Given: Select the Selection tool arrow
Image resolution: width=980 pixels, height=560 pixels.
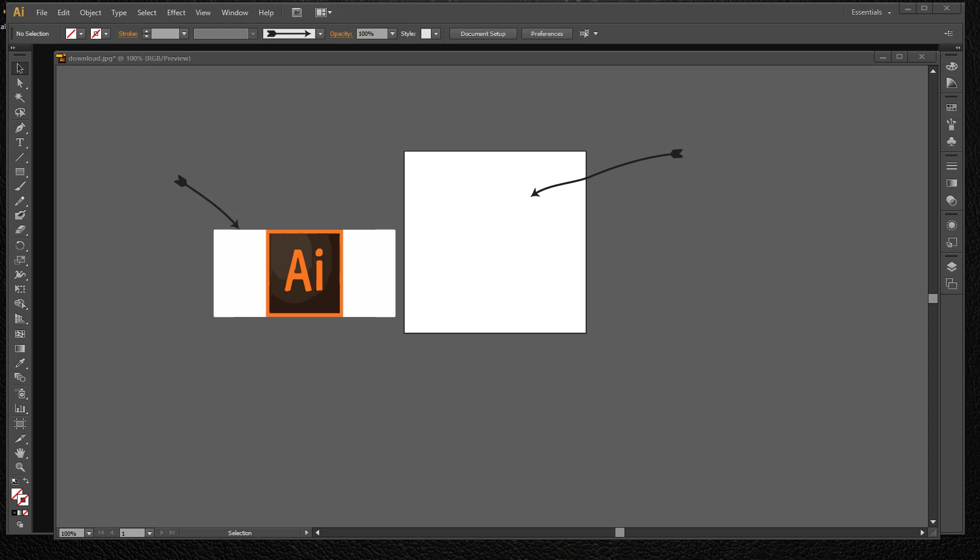Looking at the screenshot, I should coord(20,68).
